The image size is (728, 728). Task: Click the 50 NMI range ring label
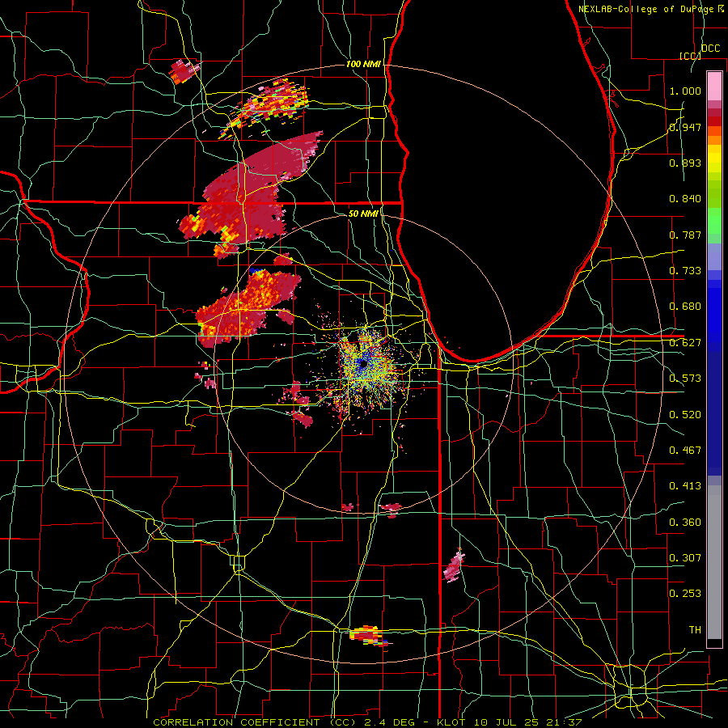point(363,214)
